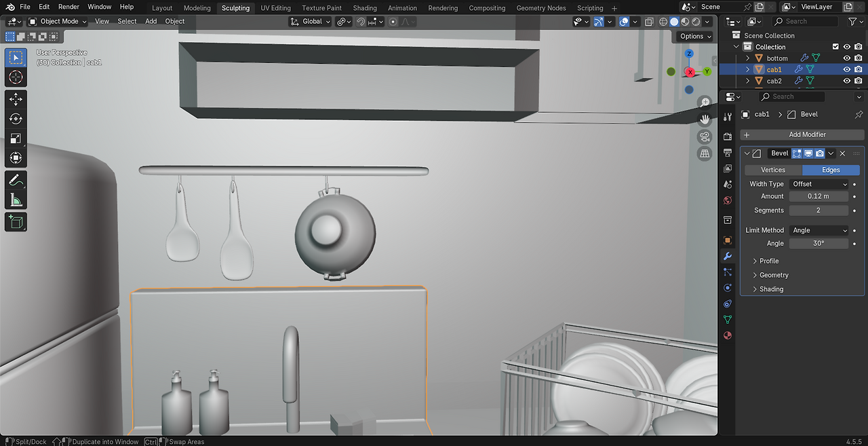Toggle Bevel modifier render display

click(820, 153)
